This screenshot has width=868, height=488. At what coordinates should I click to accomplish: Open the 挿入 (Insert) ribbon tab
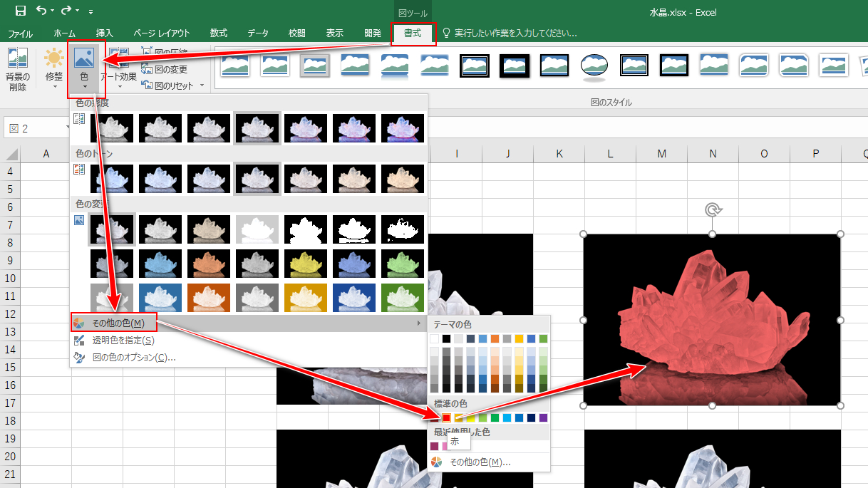105,33
